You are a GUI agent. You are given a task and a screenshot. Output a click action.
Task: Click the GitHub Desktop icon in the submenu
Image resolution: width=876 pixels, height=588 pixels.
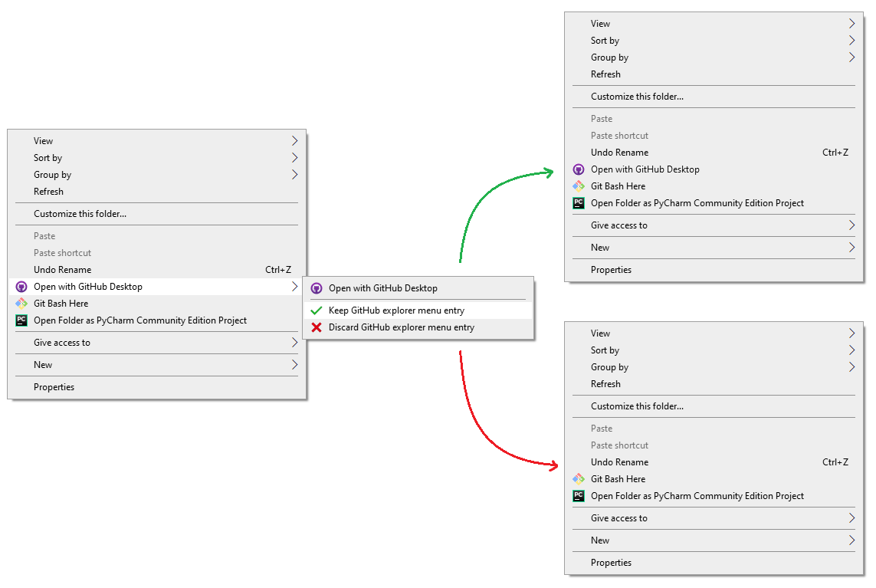coord(317,288)
